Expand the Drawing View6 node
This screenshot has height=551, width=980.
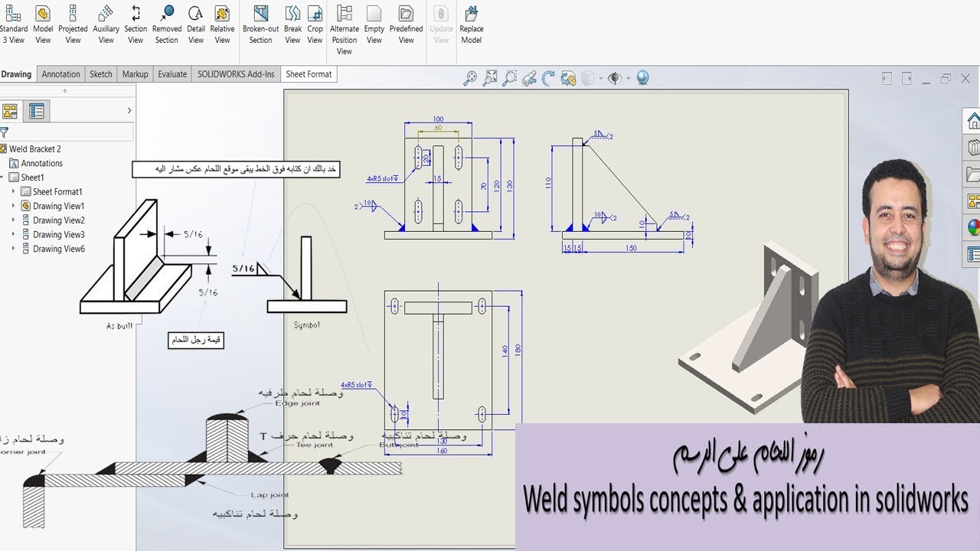tap(14, 249)
